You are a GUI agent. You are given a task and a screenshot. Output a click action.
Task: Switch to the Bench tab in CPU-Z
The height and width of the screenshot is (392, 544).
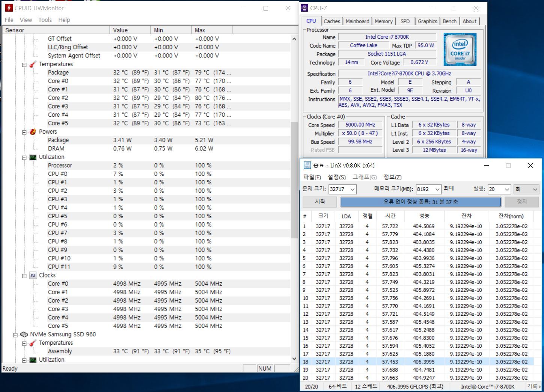pyautogui.click(x=450, y=21)
